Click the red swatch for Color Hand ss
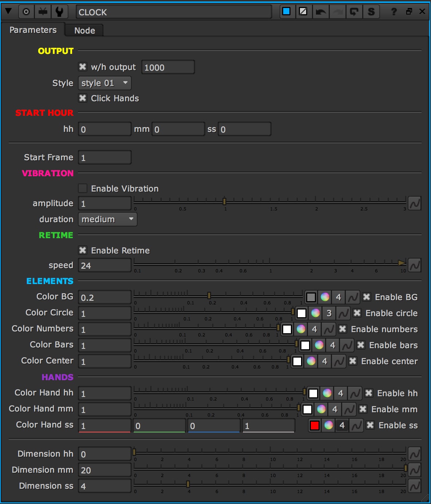The height and width of the screenshot is (504, 431). (315, 425)
